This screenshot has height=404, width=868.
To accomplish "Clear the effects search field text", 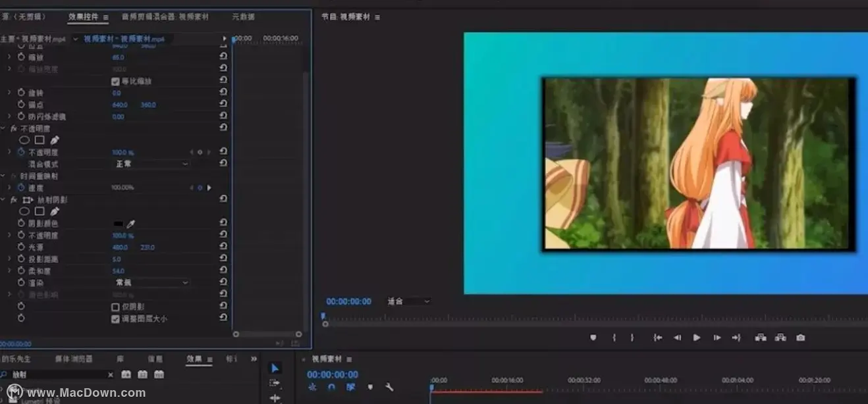I will coord(110,374).
